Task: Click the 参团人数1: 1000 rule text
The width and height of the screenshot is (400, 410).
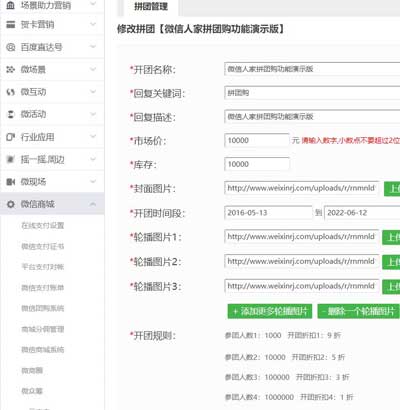Action: [253, 335]
